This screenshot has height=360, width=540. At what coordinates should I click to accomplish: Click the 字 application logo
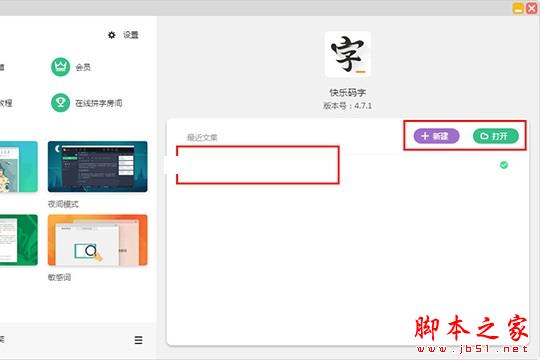pos(347,54)
